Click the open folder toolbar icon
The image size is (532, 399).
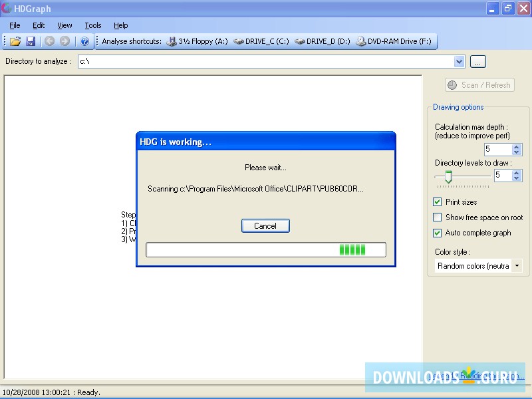(15, 41)
